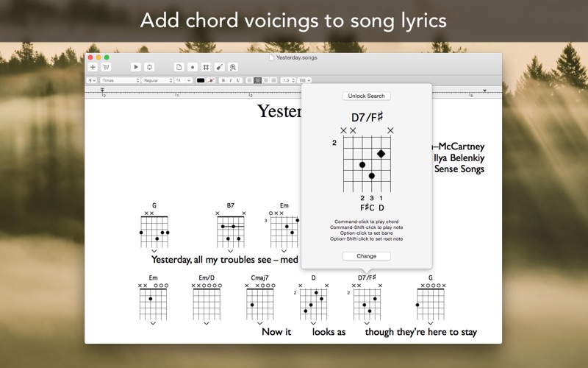The height and width of the screenshot is (368, 588).
Task: Play the song with the play button
Action: pyautogui.click(x=136, y=67)
